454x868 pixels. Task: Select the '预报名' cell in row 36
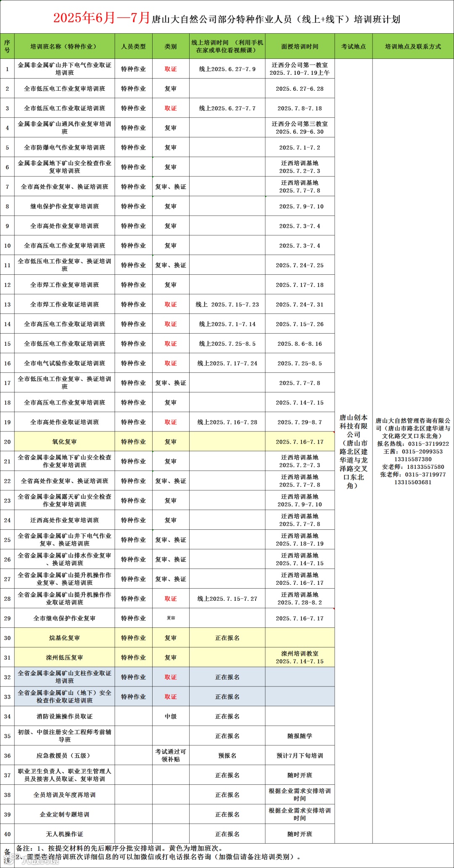(x=227, y=755)
